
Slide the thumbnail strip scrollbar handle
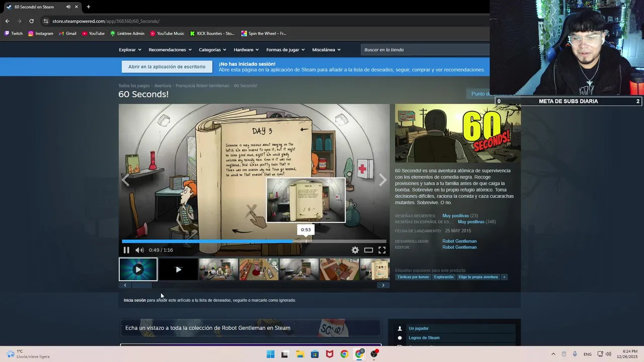click(x=141, y=285)
